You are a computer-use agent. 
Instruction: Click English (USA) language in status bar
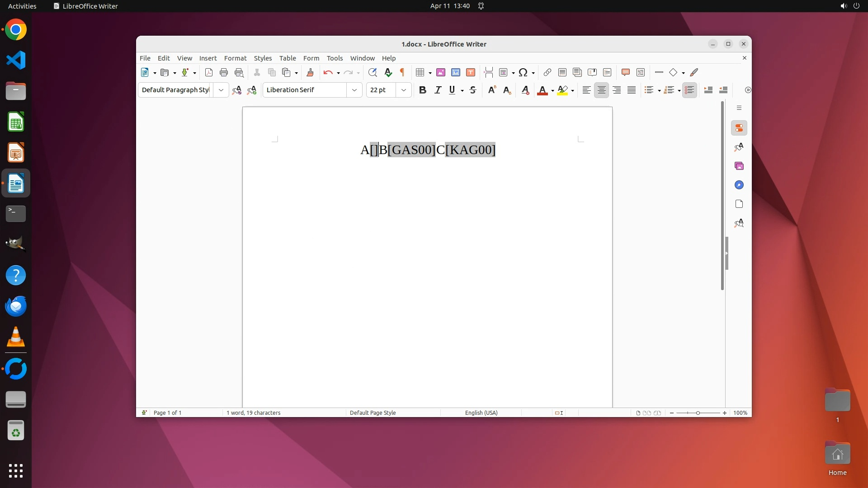coord(481,413)
